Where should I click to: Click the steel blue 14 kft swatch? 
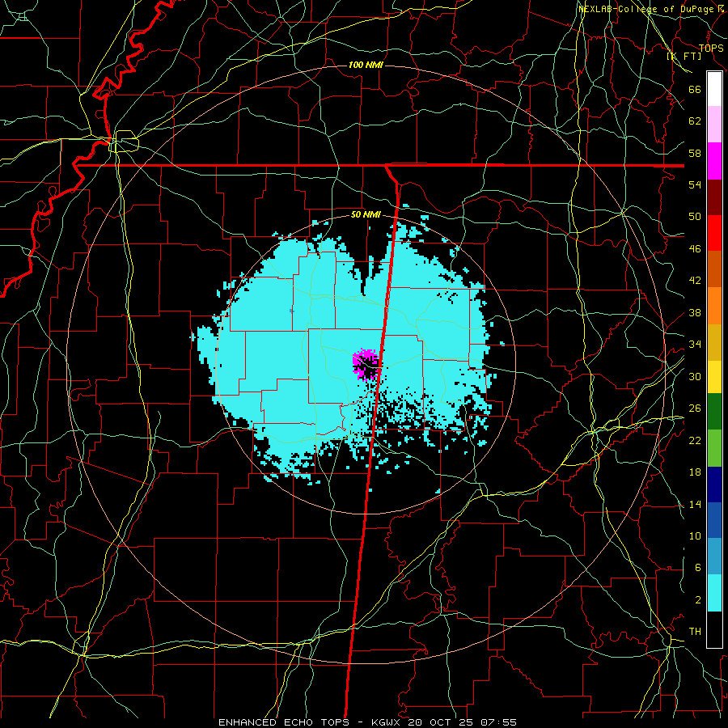click(714, 557)
